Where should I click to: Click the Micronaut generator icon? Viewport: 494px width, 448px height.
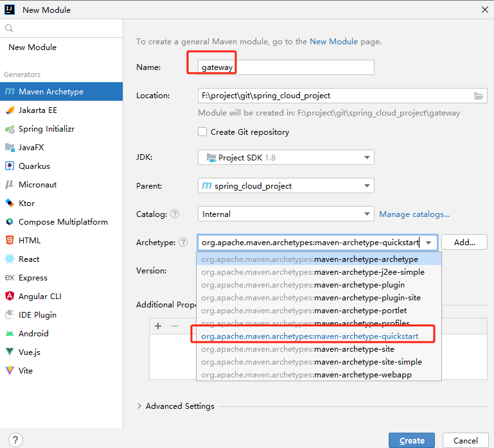click(x=10, y=184)
